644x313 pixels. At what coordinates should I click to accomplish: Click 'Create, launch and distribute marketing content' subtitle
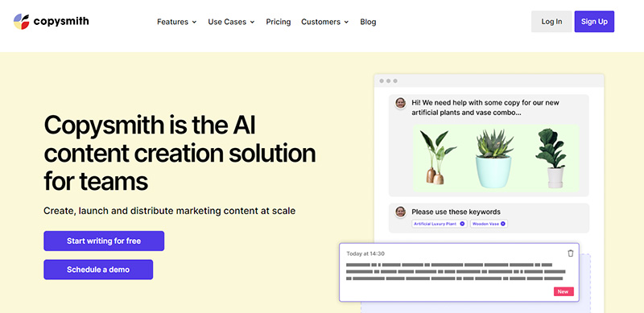(x=169, y=211)
